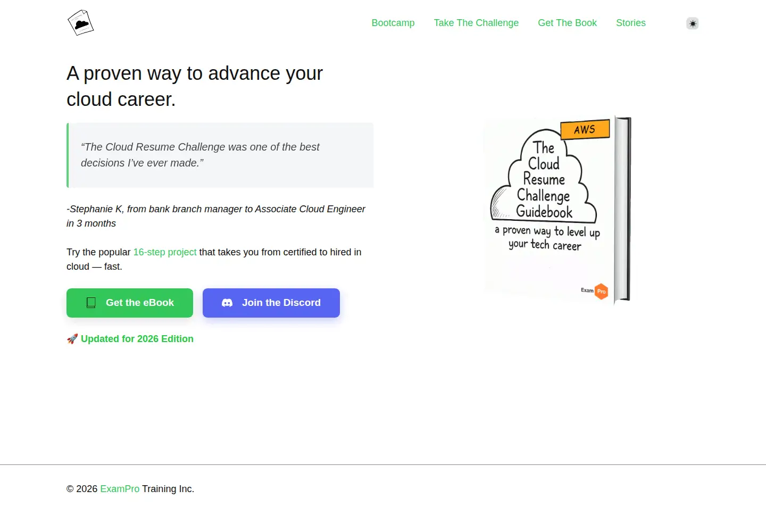The height and width of the screenshot is (532, 766).
Task: Follow the 16-step project link
Action: click(165, 252)
